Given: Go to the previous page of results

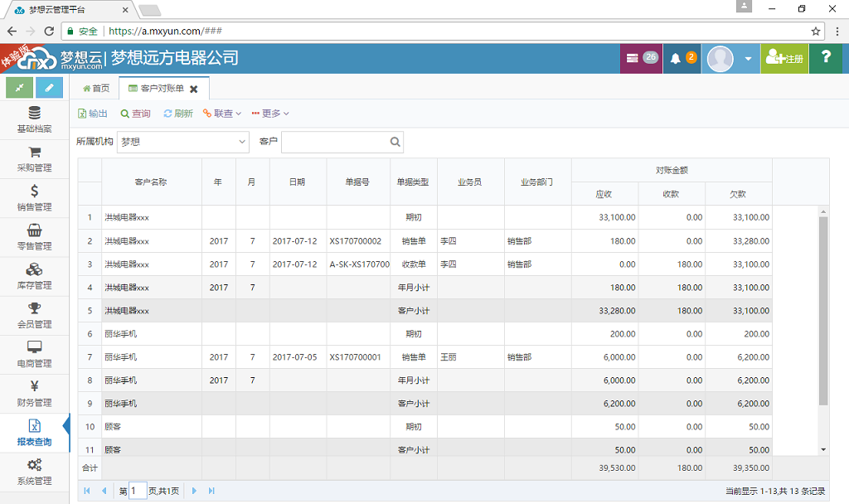Looking at the screenshot, I should (x=104, y=491).
